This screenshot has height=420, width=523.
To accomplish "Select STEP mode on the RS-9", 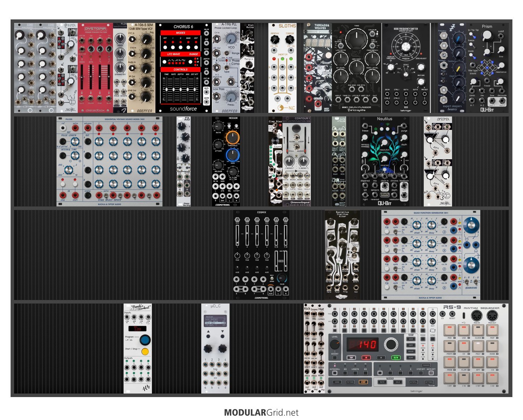I will pyautogui.click(x=363, y=382).
